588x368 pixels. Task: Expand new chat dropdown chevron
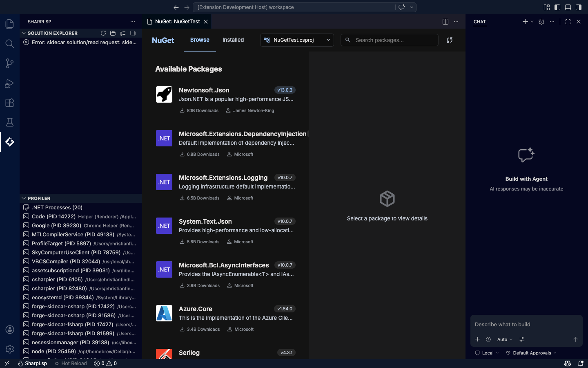pyautogui.click(x=532, y=22)
